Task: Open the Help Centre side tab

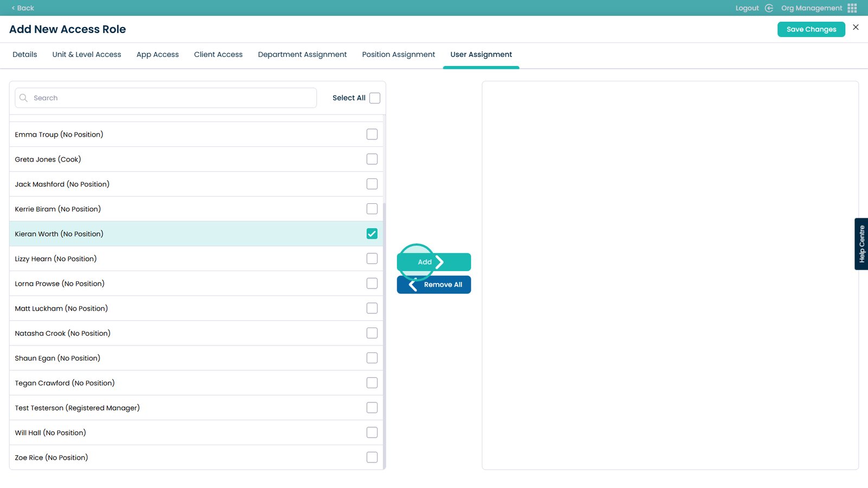Action: point(861,244)
